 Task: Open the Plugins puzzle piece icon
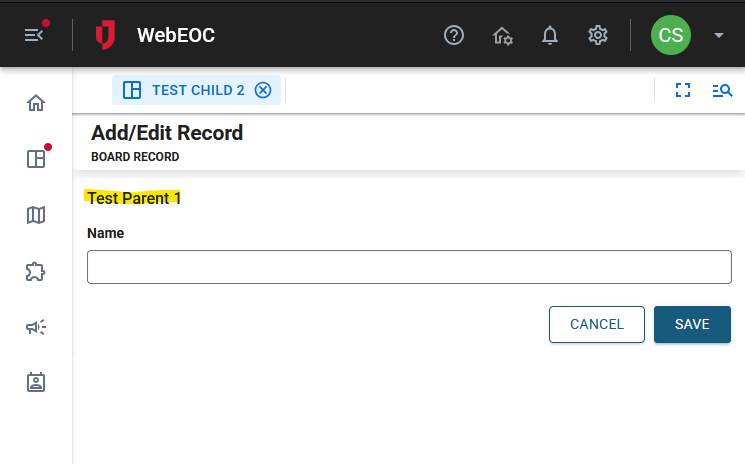pos(36,271)
